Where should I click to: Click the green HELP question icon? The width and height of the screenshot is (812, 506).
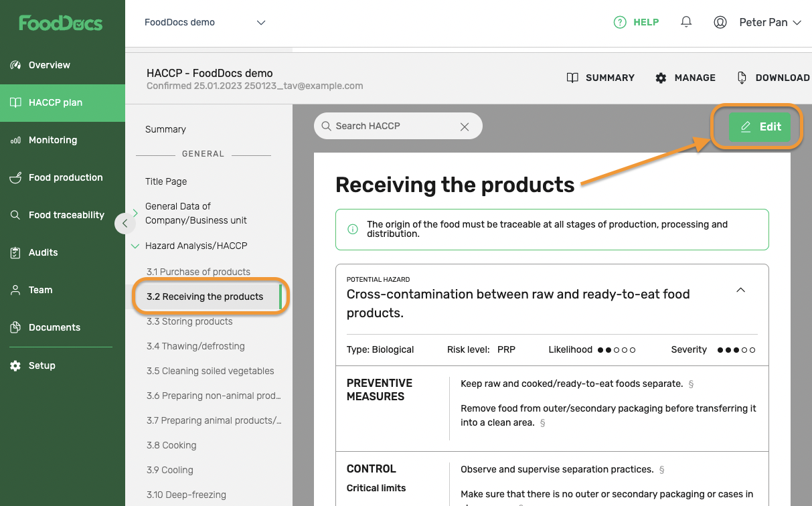pyautogui.click(x=620, y=22)
